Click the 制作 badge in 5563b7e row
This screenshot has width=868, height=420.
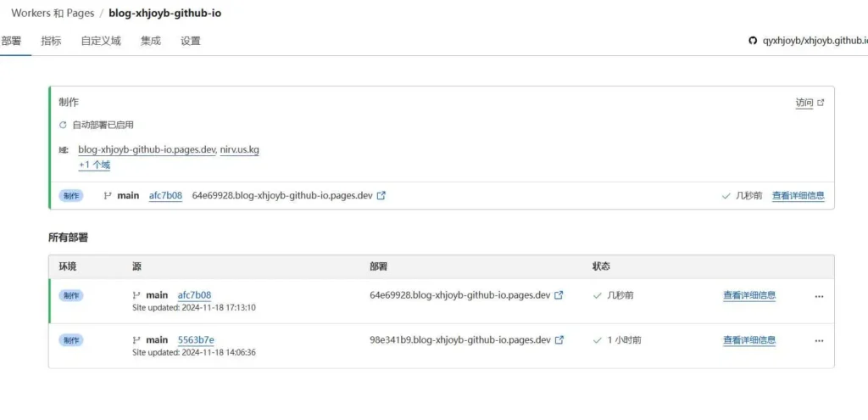point(70,340)
